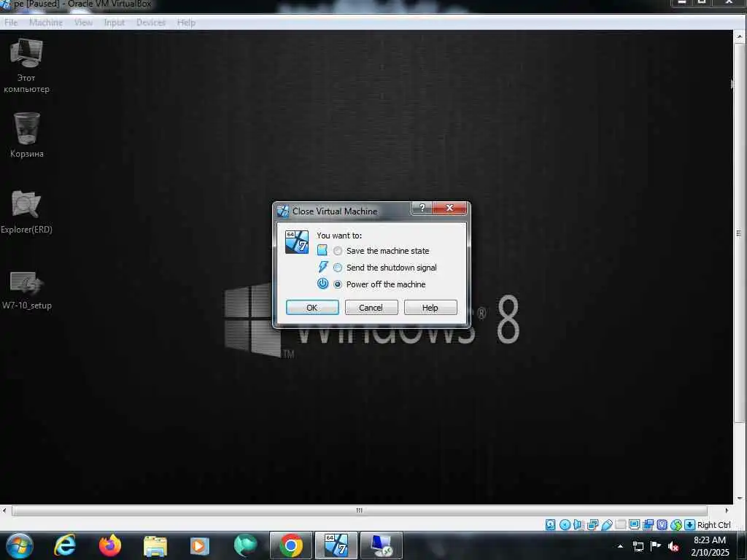Click the Explorer(ERD) desktop icon

(26, 212)
